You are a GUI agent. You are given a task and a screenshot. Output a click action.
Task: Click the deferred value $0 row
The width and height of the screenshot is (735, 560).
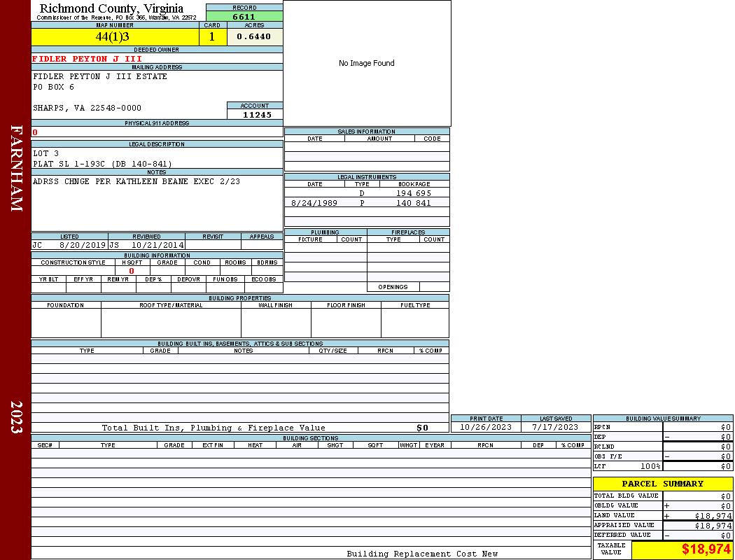pos(663,535)
